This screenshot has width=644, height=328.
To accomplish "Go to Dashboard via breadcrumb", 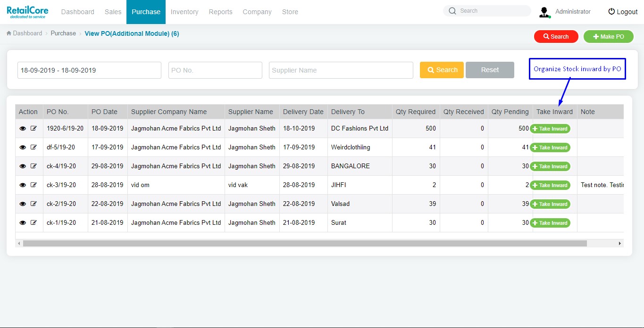I will click(x=27, y=33).
